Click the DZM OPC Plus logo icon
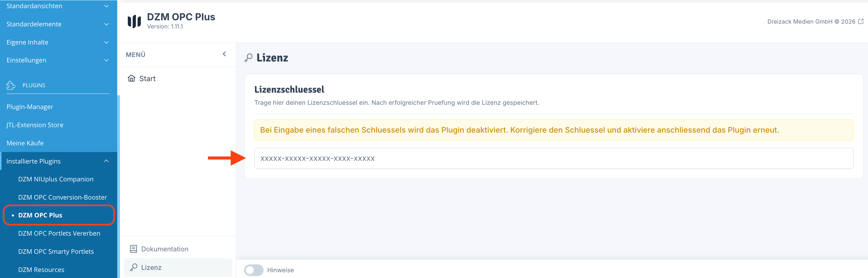The height and width of the screenshot is (278, 868). tap(134, 21)
